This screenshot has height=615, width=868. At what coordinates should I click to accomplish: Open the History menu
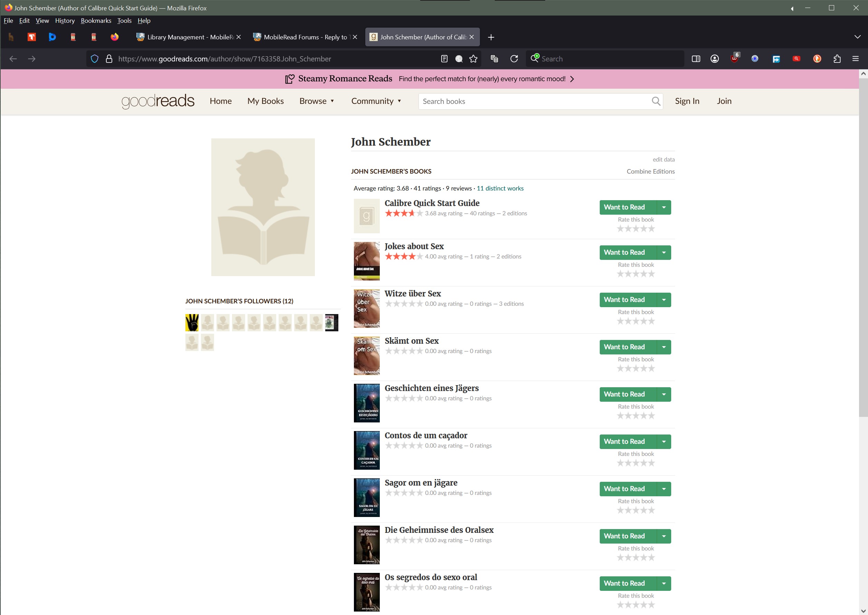pyautogui.click(x=65, y=20)
